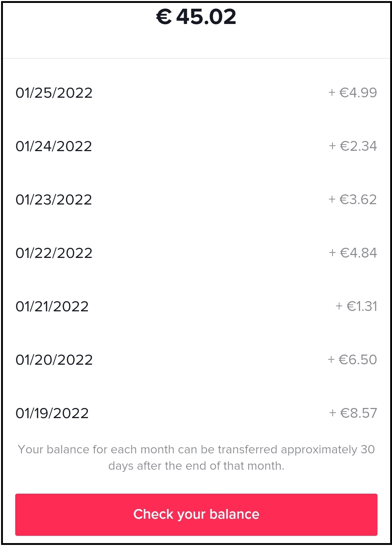The width and height of the screenshot is (392, 546).
Task: Select the 01/22/2022 date entry
Action: coord(54,253)
